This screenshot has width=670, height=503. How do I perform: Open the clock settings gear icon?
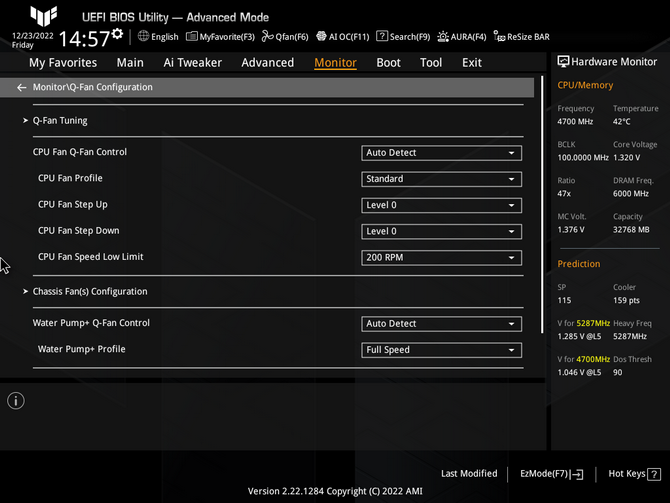(x=118, y=33)
